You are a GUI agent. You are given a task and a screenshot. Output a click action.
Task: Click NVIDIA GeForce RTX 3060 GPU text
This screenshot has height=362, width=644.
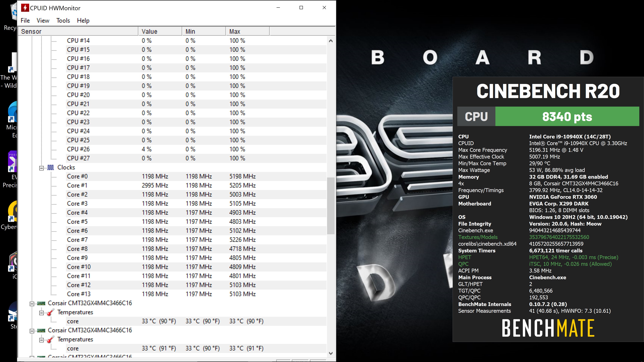(x=563, y=197)
